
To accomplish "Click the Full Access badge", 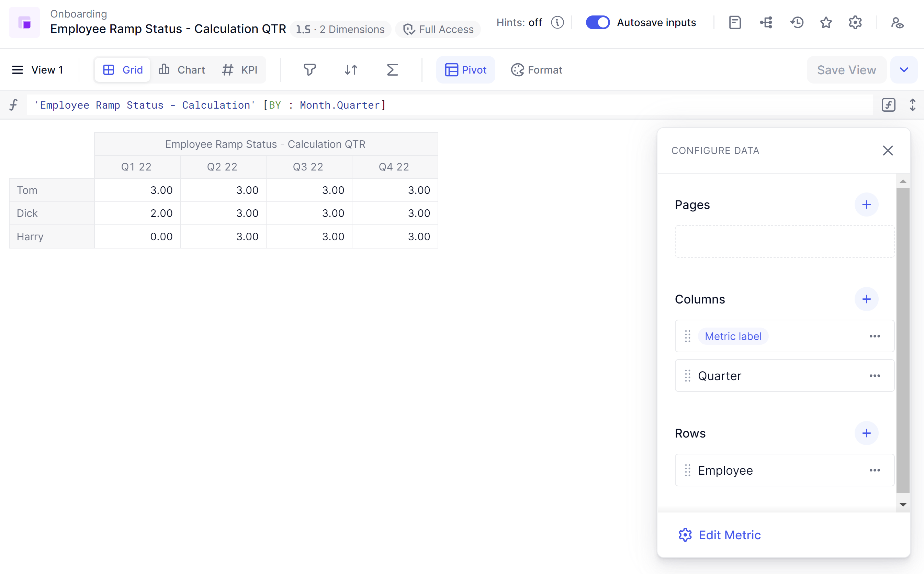I will coord(438,29).
